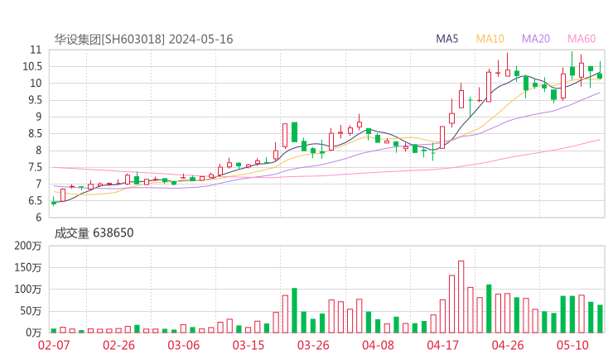Click the MA60 legend label
The image size is (613, 364).
[x=582, y=39]
